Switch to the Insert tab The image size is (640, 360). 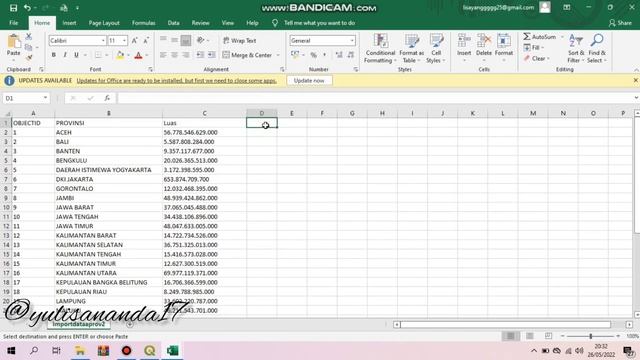click(69, 23)
